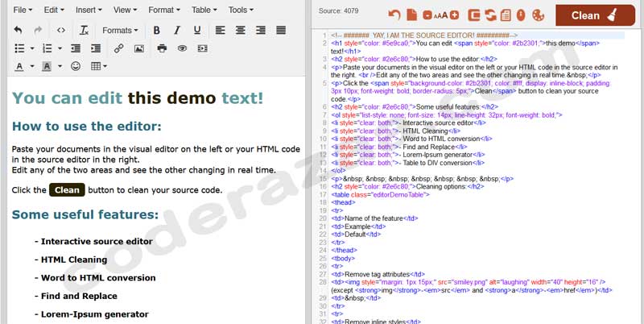Open the emoticons picker
644x324 pixels.
tap(76, 66)
